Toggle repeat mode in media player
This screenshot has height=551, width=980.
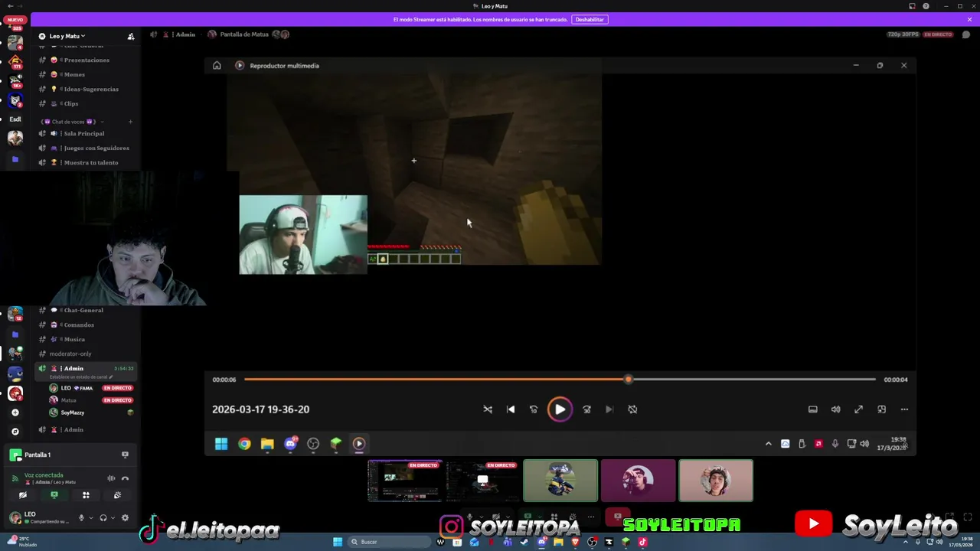[x=632, y=409]
